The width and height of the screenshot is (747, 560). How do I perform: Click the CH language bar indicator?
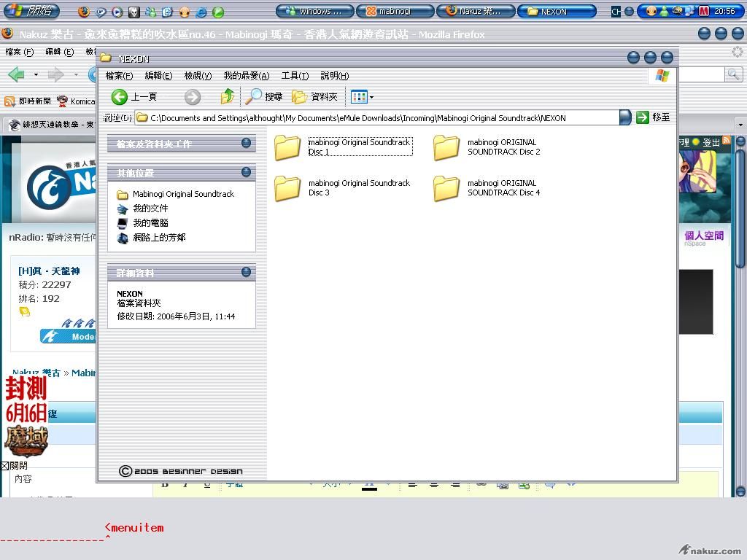[x=616, y=12]
